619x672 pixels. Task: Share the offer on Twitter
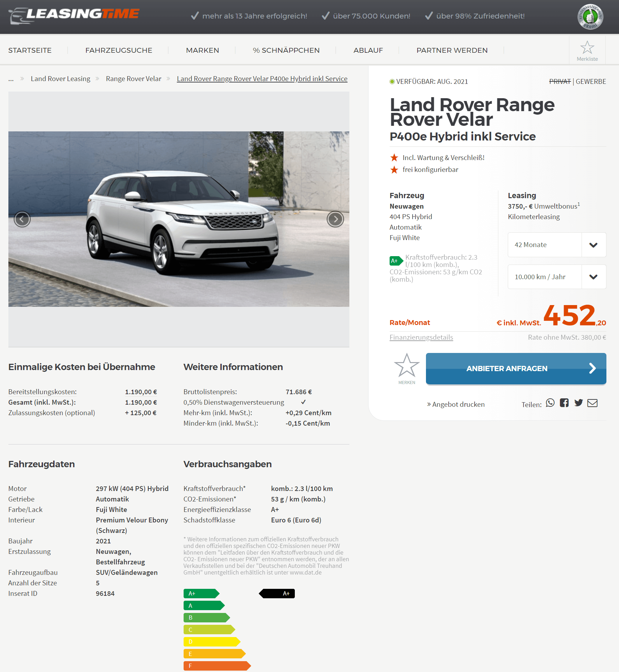click(x=578, y=403)
